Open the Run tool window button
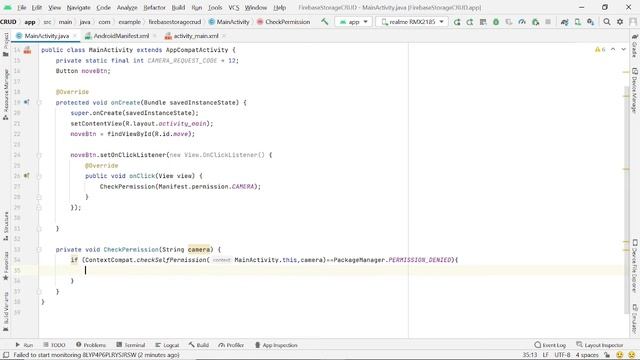This screenshot has width=640, height=360. pos(24,345)
